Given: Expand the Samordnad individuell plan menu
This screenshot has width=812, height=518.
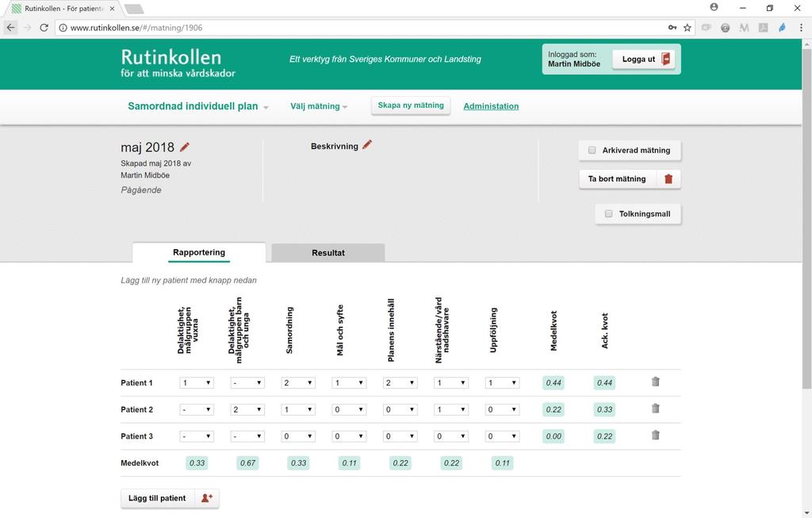Looking at the screenshot, I should 197,106.
